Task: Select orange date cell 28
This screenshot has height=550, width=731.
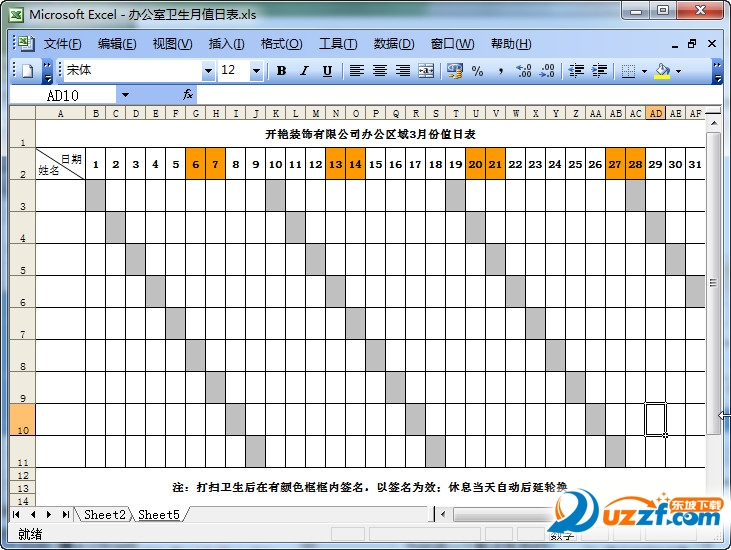Action: 635,164
